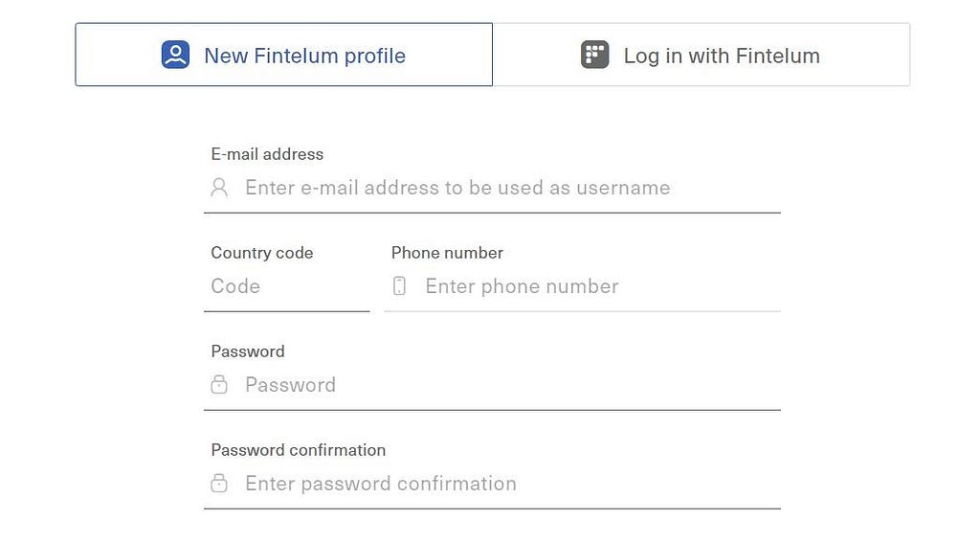Screen dimensions: 980x543
Task: Focus the password confirmation input field
Action: tap(507, 484)
